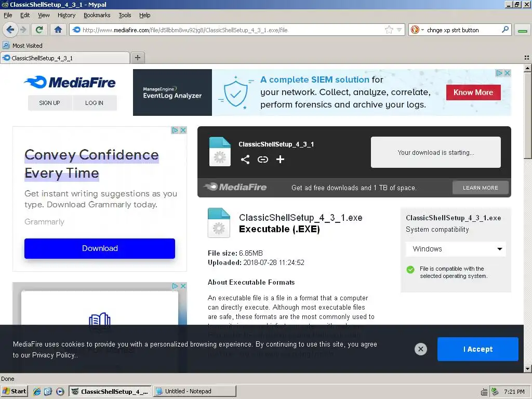This screenshot has height=399, width=532.
Task: Click the browser Forward arrow
Action: tap(23, 30)
